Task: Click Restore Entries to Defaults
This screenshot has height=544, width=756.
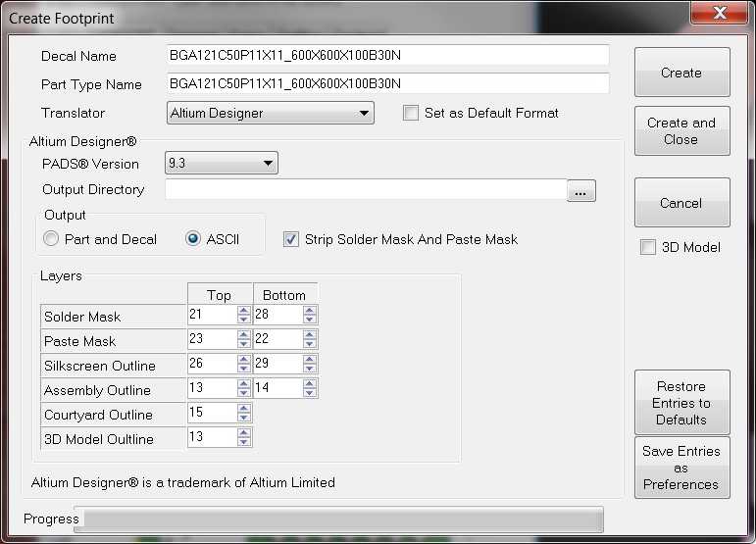Action: [681, 403]
